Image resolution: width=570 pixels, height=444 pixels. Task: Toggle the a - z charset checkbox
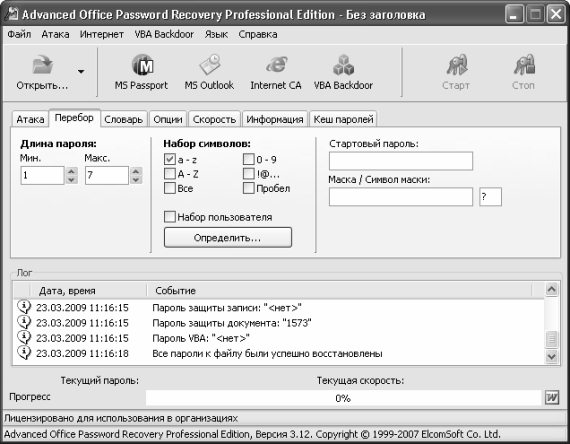click(x=170, y=159)
